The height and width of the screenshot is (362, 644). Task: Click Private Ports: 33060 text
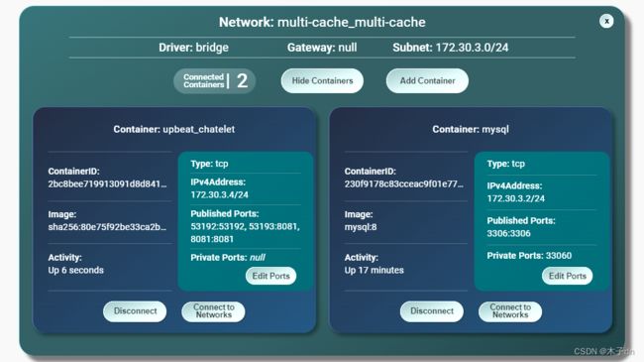(529, 256)
